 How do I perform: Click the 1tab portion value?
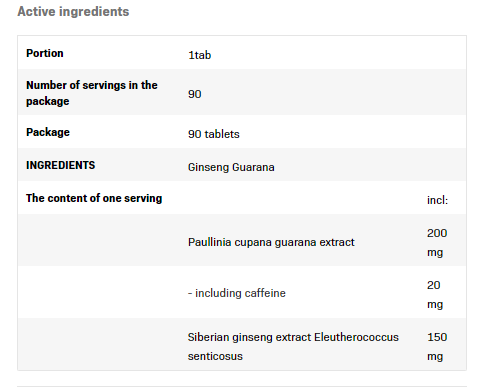[x=200, y=55]
